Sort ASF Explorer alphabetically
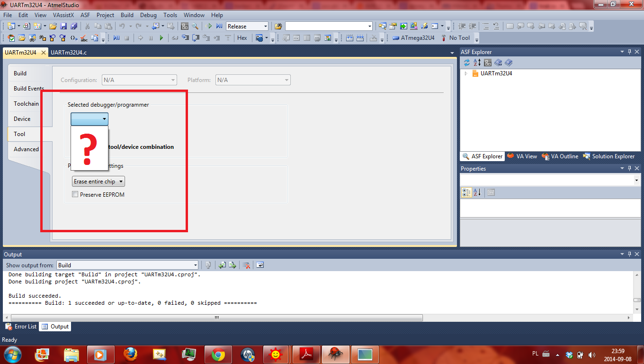644x364 pixels. 477,63
